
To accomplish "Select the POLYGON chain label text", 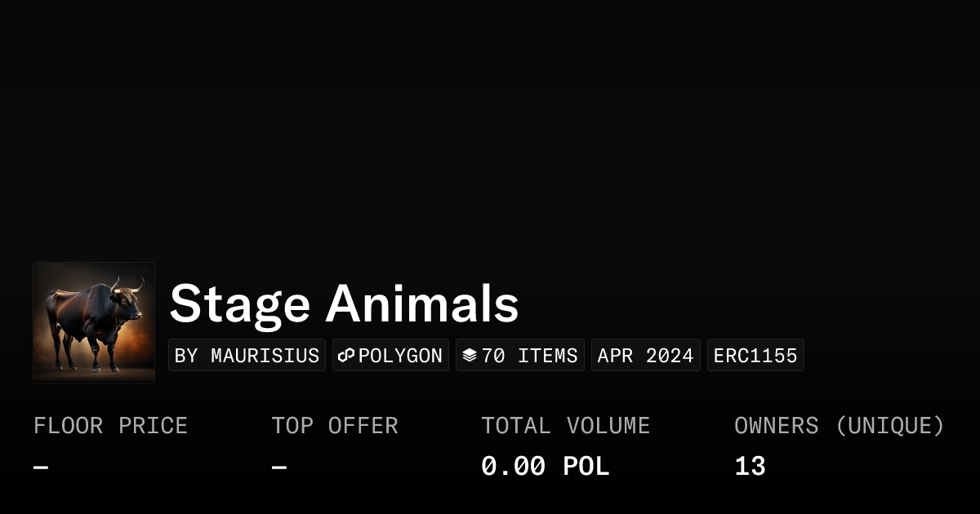I will 400,356.
